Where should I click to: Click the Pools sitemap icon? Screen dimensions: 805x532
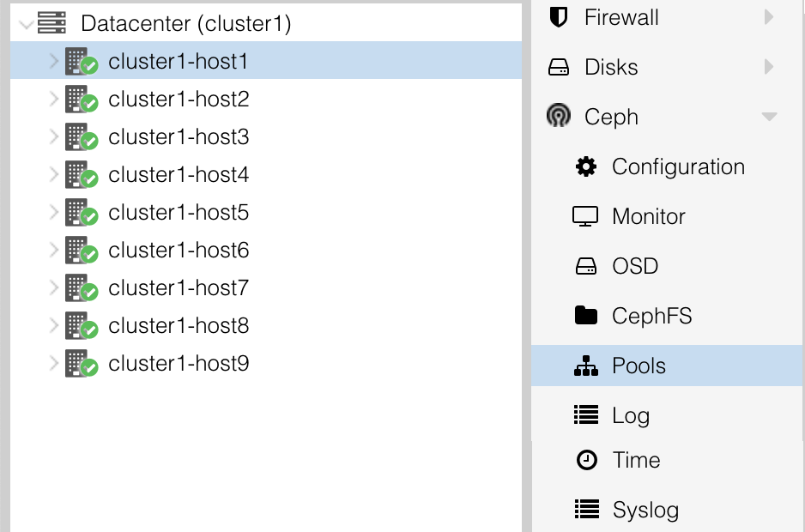(x=586, y=366)
